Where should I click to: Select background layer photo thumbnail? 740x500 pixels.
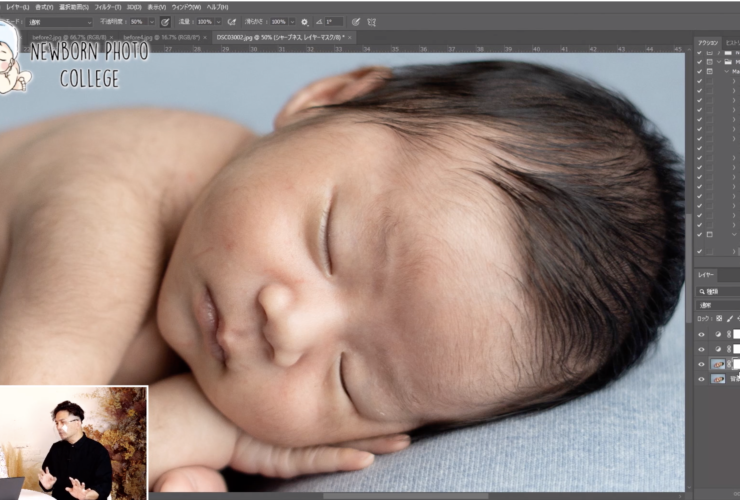718,379
